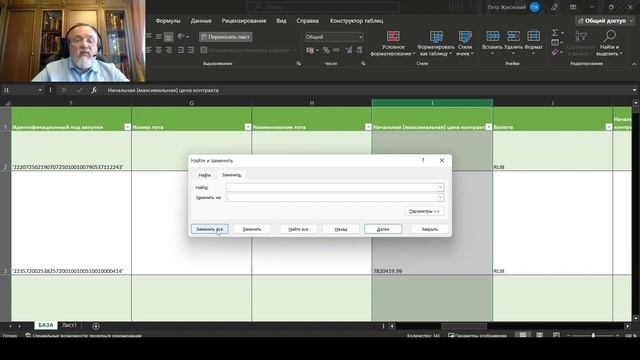Viewport: 640px width, 360px height.
Task: Click the AutoSum sigma icon
Action: pos(555,33)
